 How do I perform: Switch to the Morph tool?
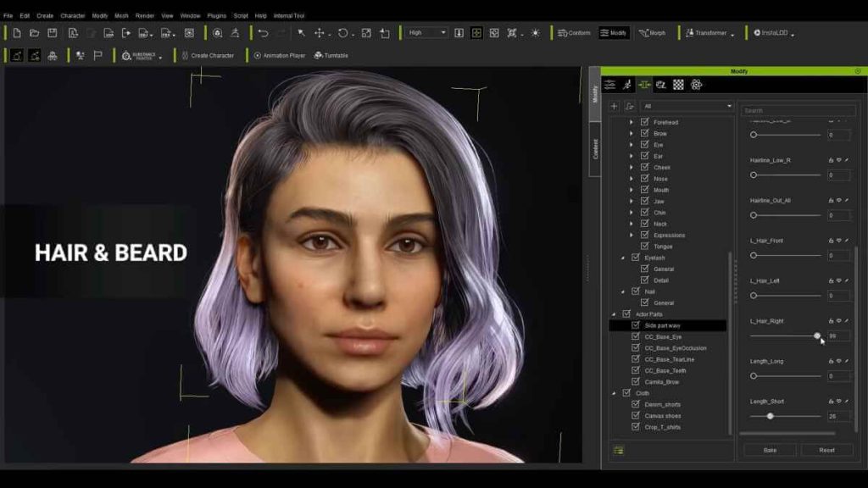(651, 33)
